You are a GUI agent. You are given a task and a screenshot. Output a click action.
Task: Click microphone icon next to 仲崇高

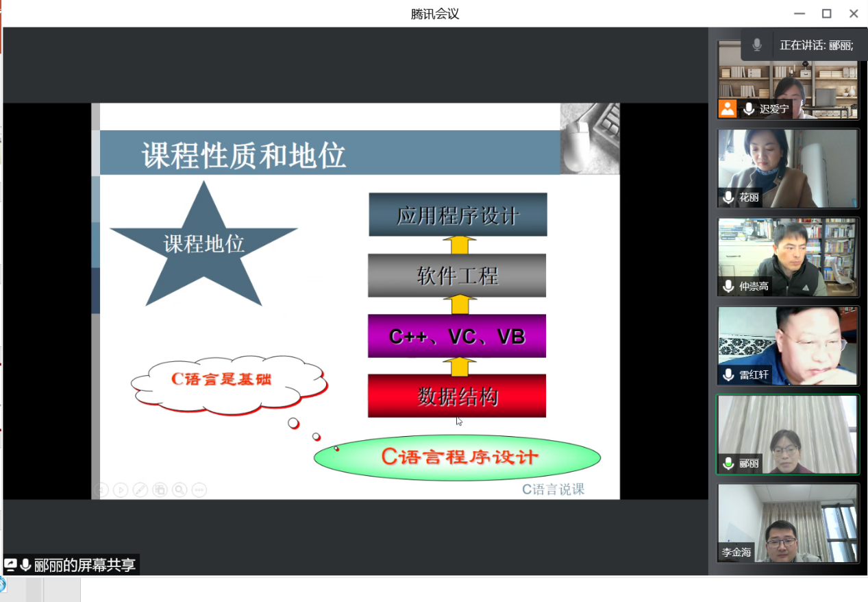(x=729, y=286)
